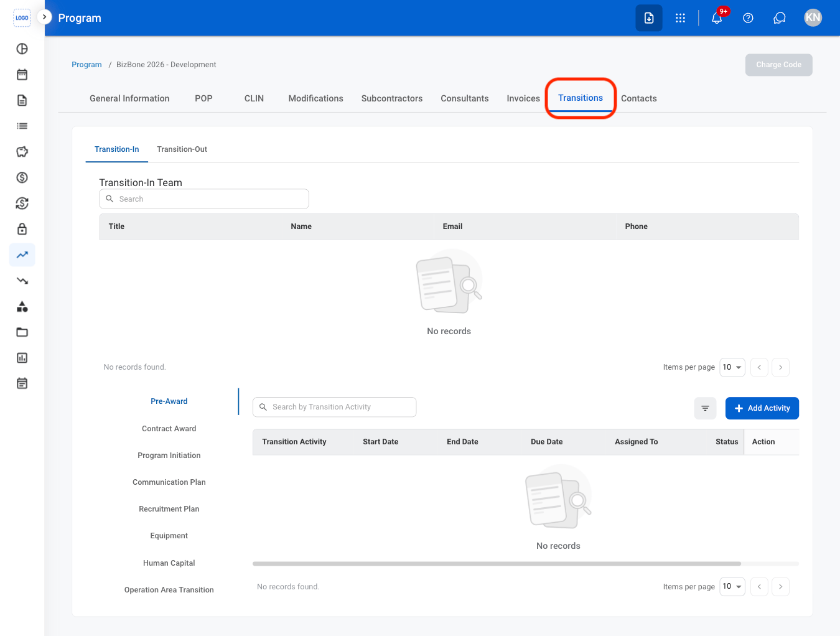Click the file download icon in header
Viewport: 840px width, 636px height.
pos(649,18)
